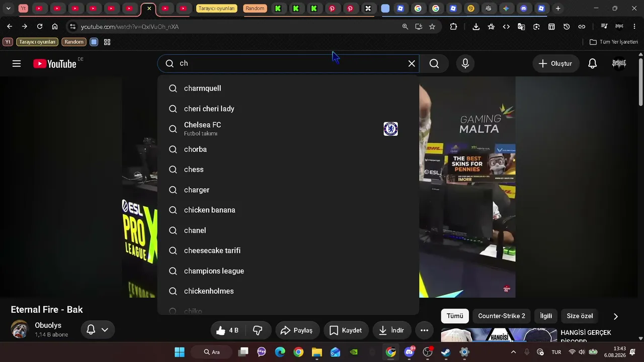Share the video via Paylaş
The width and height of the screenshot is (644, 362).
[297, 330]
